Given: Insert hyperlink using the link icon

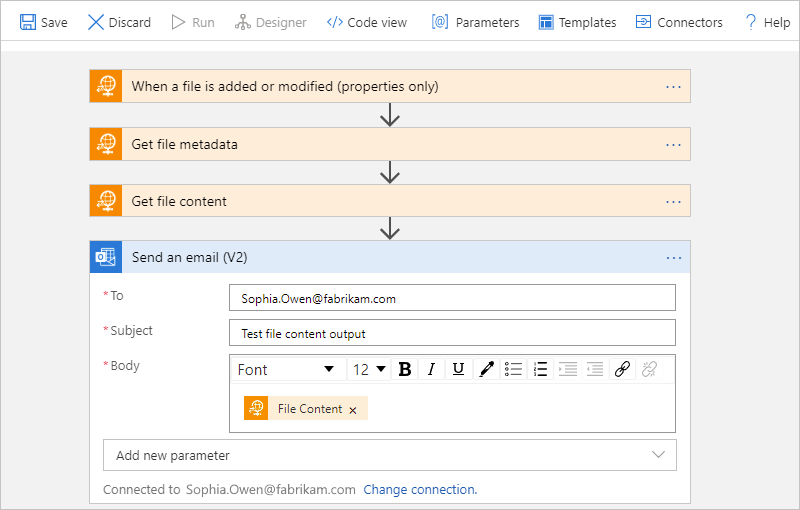Looking at the screenshot, I should pyautogui.click(x=622, y=369).
